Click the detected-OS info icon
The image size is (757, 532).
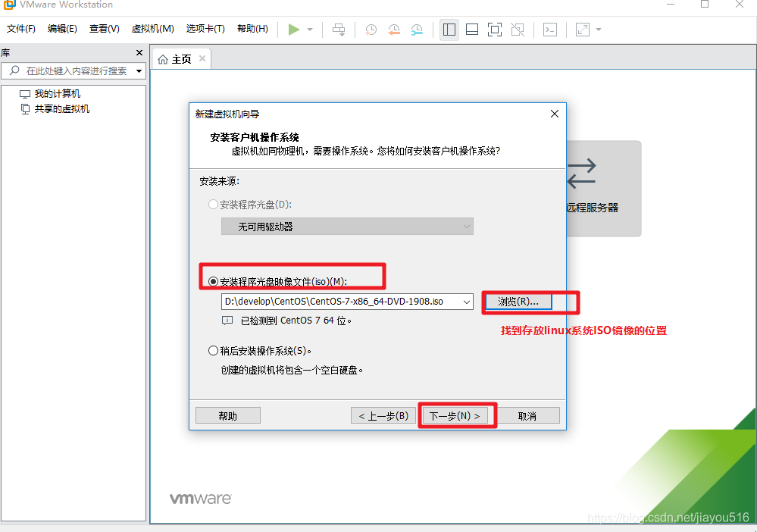tap(227, 321)
